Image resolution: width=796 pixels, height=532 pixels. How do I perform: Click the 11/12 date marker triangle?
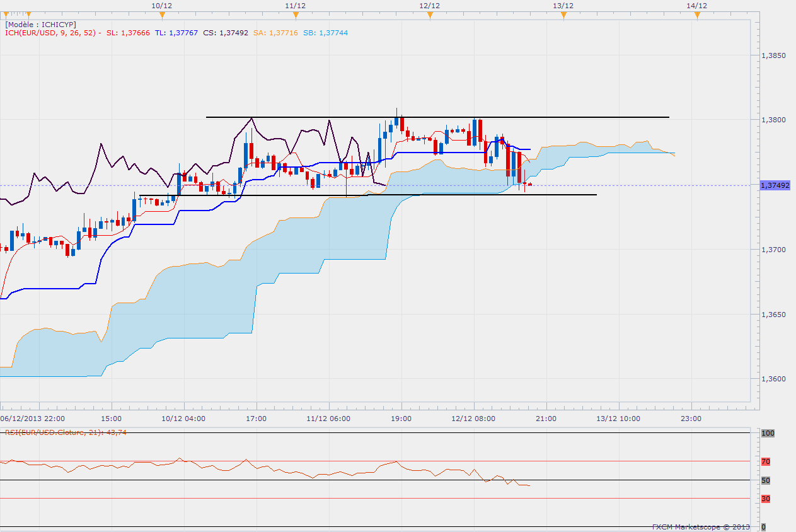tap(296, 14)
